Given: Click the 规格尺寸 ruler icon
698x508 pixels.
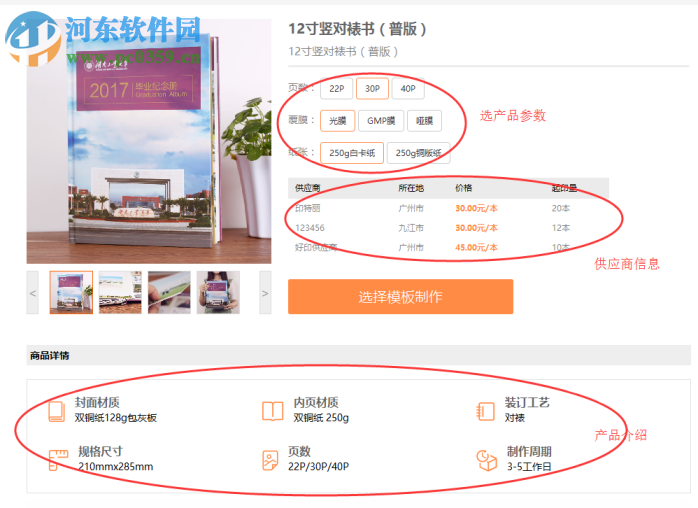Looking at the screenshot, I should coord(58,460).
